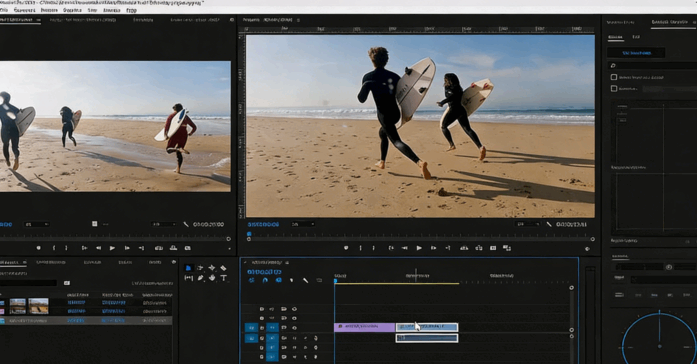Select the Track Select Forward tool

click(200, 268)
